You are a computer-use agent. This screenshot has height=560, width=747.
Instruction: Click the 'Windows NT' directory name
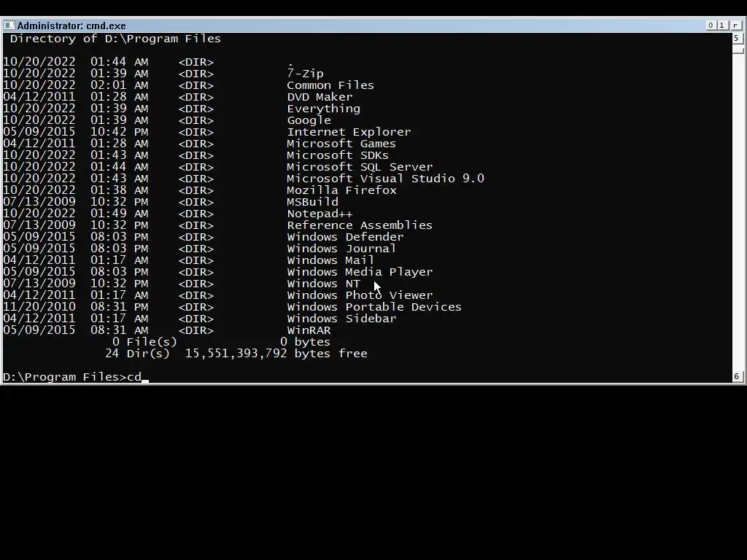pos(323,284)
